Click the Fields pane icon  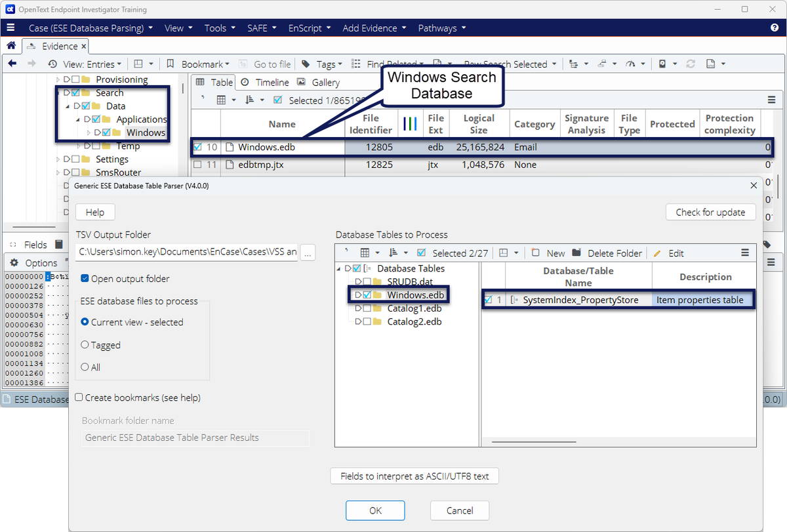[12, 245]
